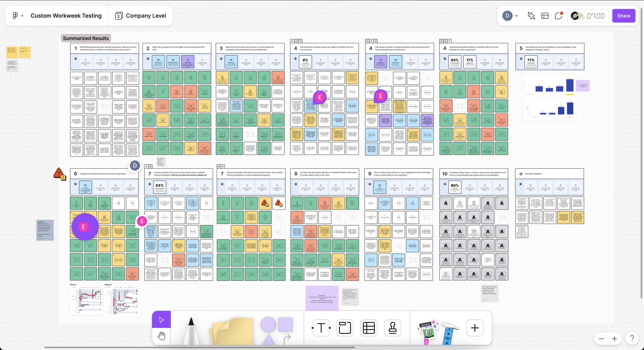
Task: Select the Section tool
Action: [x=345, y=328]
